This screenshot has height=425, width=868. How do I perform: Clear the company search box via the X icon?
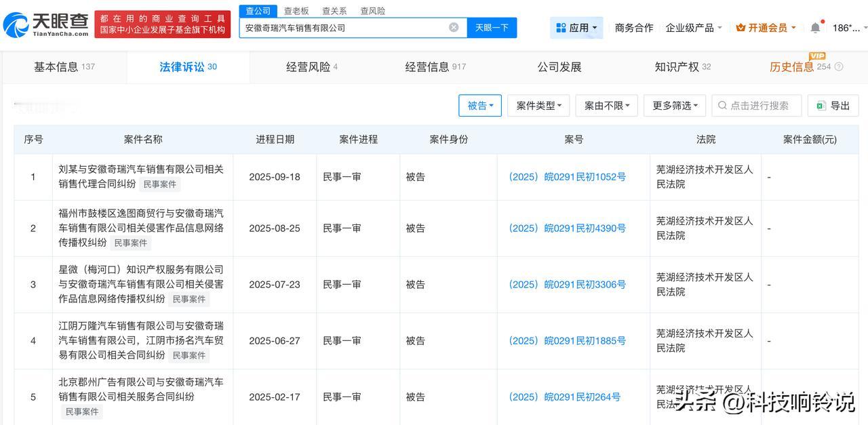click(453, 26)
